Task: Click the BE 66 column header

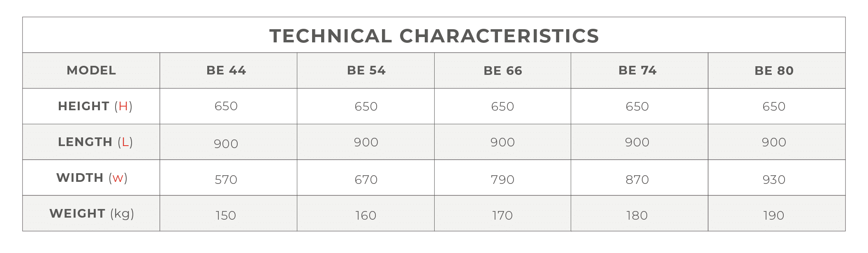Action: pyautogui.click(x=502, y=71)
